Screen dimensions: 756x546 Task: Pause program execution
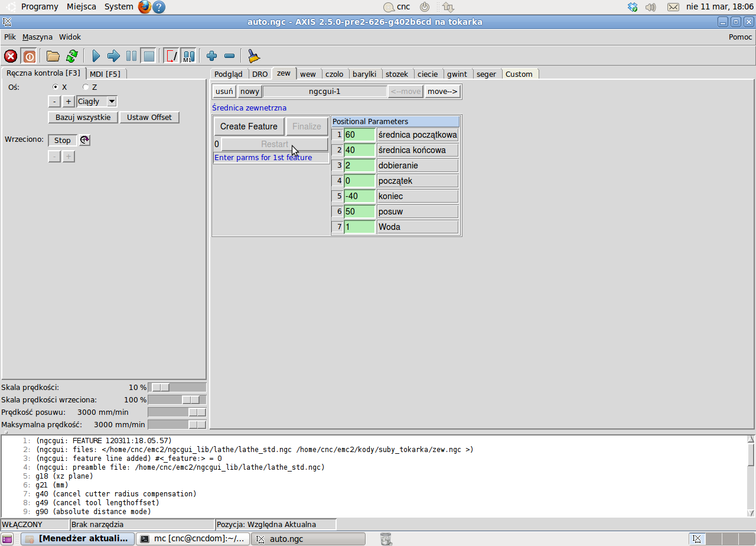click(x=131, y=56)
